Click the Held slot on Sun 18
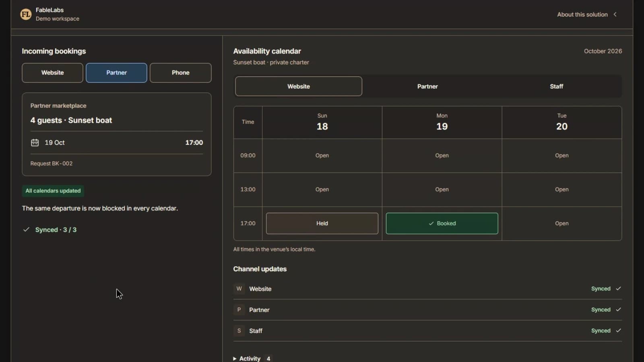Screen dimensions: 644x362 322,223
